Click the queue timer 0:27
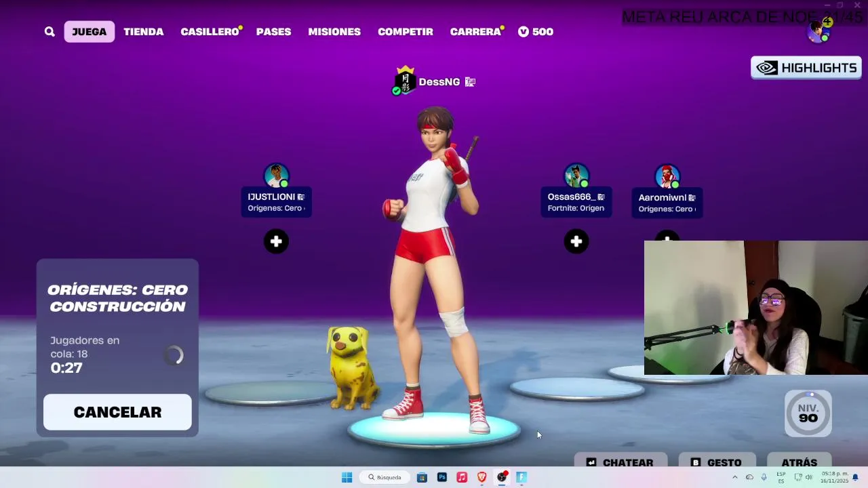The image size is (868, 488). 66,368
